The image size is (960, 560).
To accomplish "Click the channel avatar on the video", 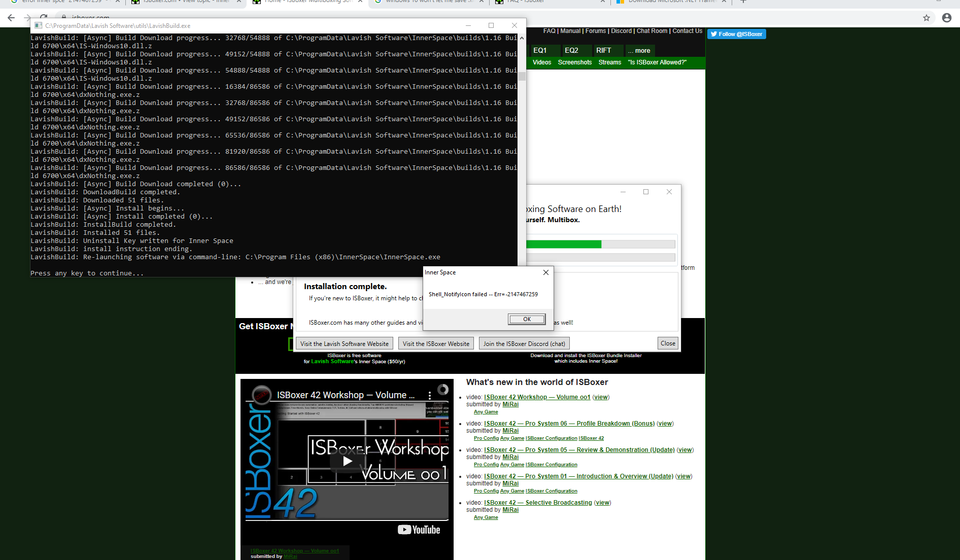I will click(x=262, y=395).
